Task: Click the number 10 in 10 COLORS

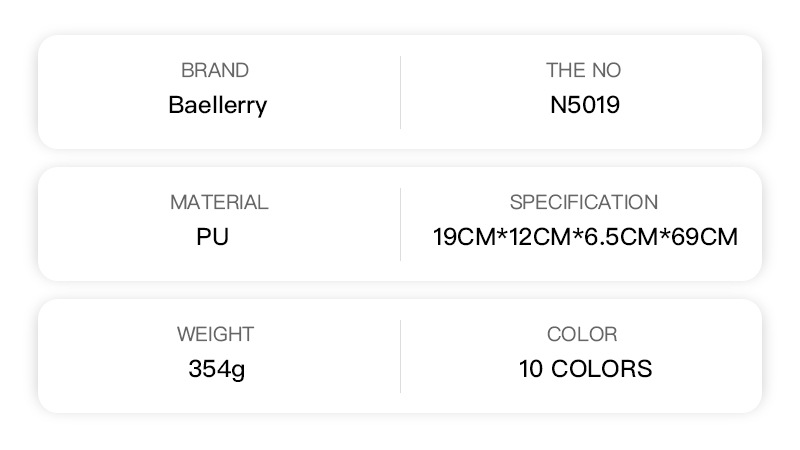Action: pyautogui.click(x=531, y=369)
